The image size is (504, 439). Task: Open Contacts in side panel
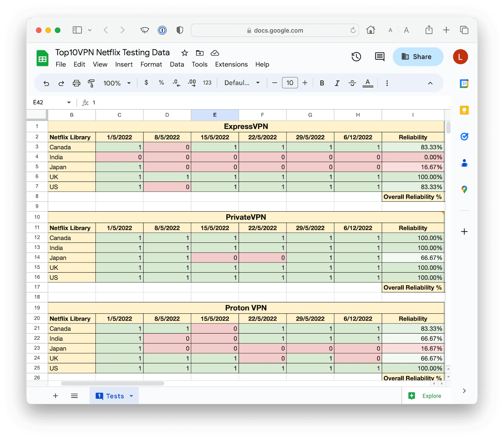coord(464,163)
